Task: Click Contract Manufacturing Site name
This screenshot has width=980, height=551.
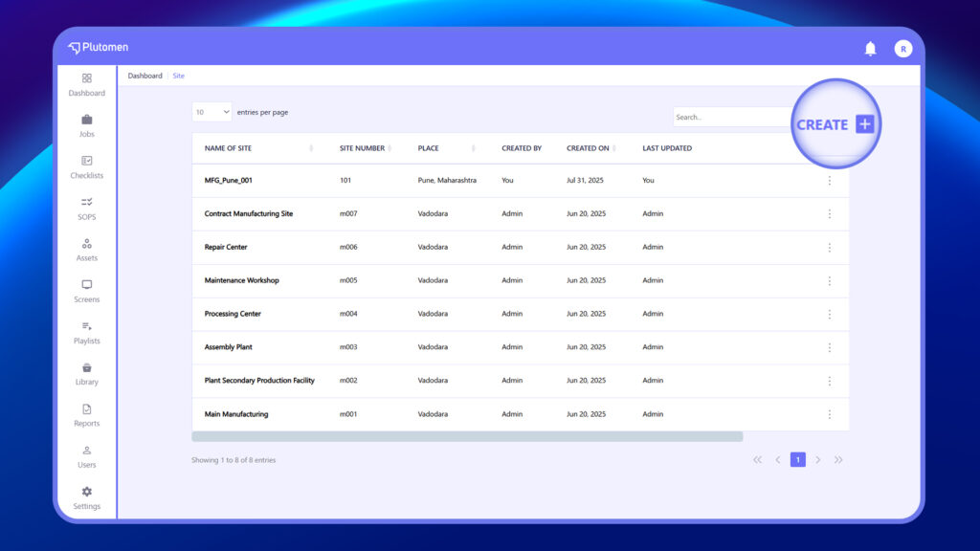Action: (248, 213)
